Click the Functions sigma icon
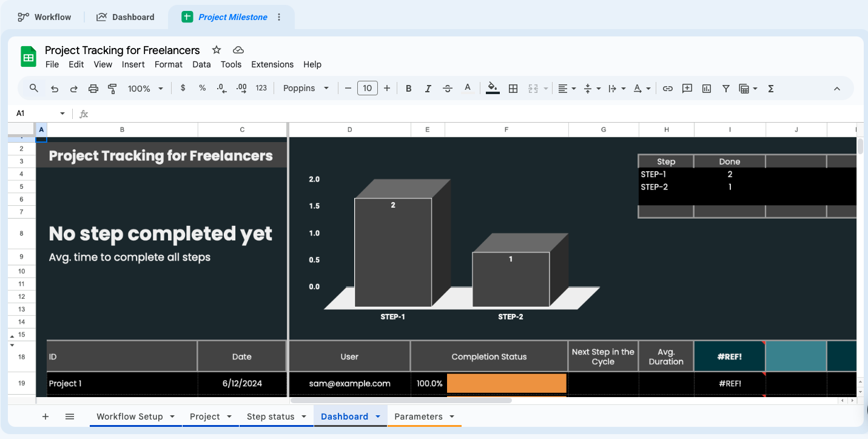Viewport: 868px width, 439px height. coord(771,89)
